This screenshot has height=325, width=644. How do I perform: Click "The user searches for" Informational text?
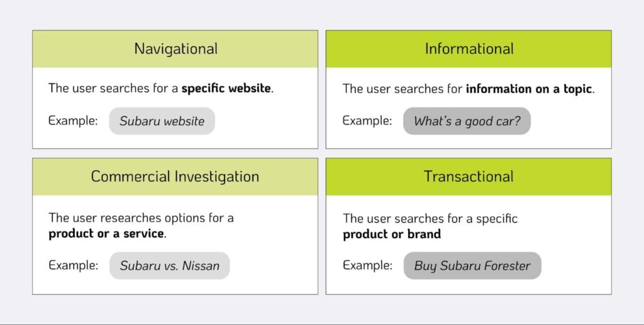point(402,89)
